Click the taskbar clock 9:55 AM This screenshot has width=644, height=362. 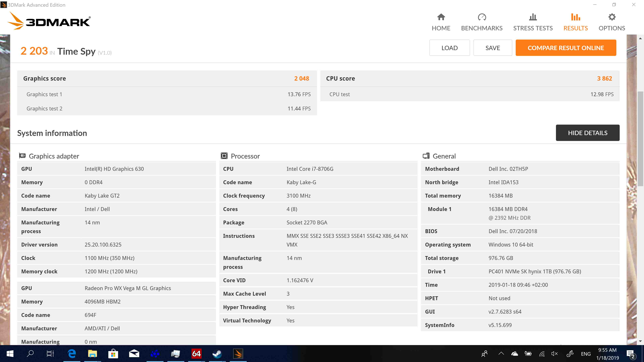click(607, 350)
